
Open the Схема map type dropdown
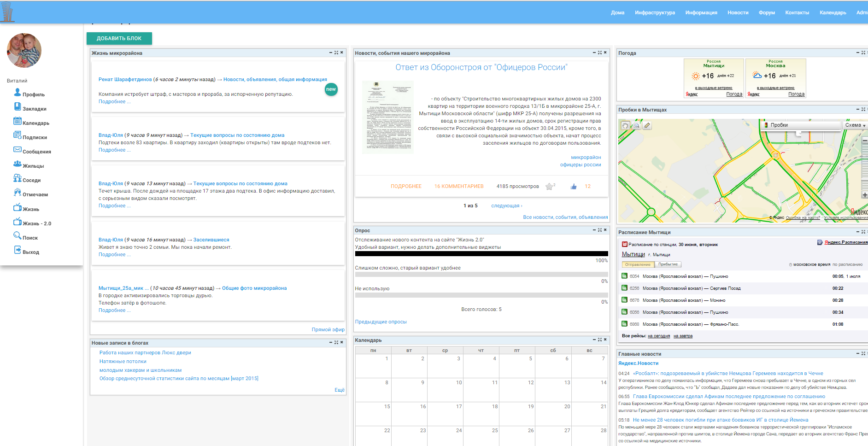pos(855,125)
